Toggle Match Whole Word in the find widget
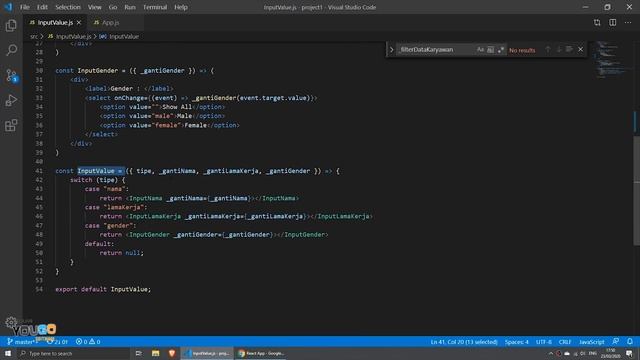The image size is (640, 360). (490, 49)
